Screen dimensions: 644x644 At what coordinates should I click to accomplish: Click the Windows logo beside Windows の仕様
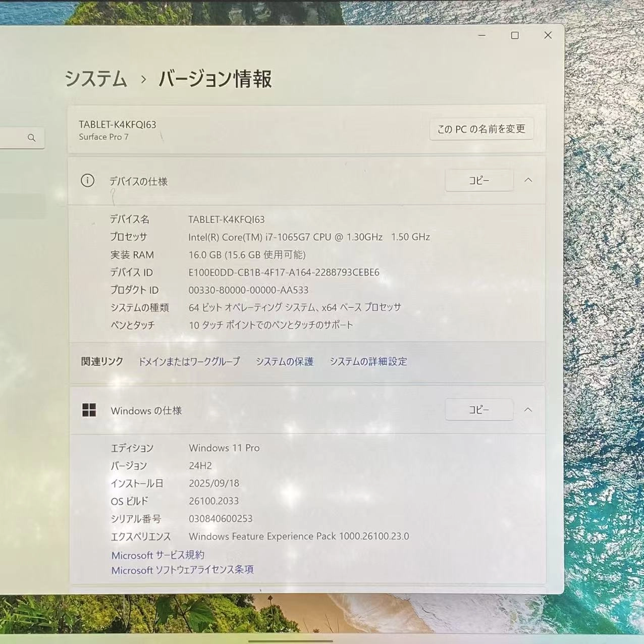pyautogui.click(x=89, y=410)
